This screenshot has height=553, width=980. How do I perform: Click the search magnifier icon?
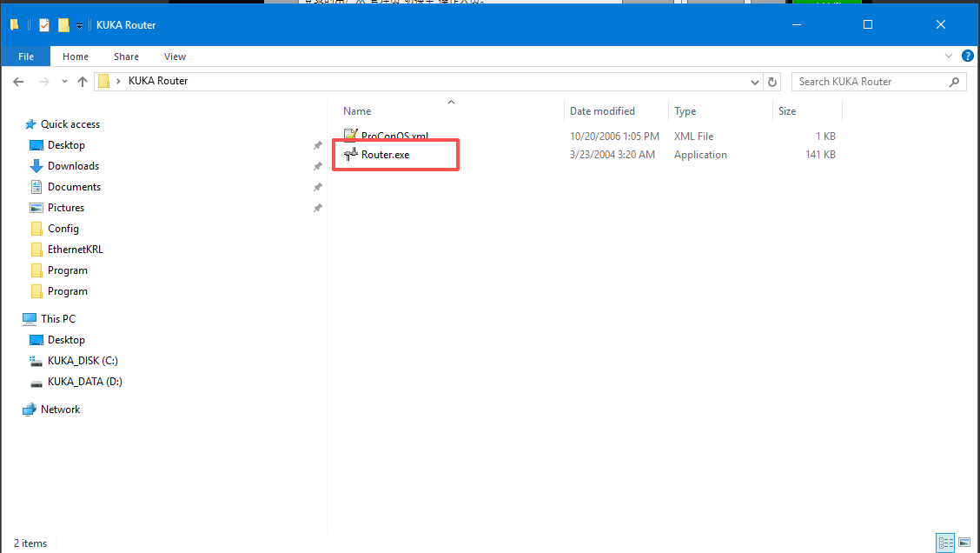(954, 82)
